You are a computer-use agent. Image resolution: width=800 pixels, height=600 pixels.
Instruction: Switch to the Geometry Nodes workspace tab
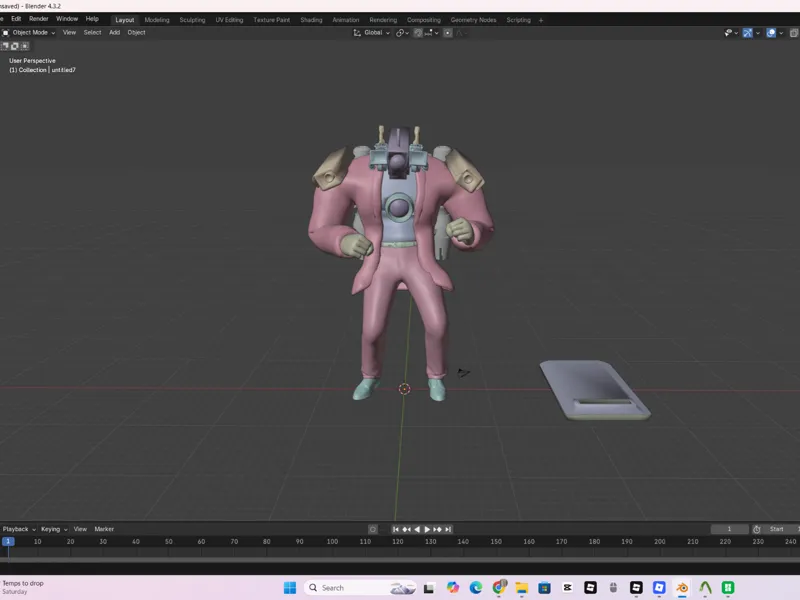click(473, 20)
